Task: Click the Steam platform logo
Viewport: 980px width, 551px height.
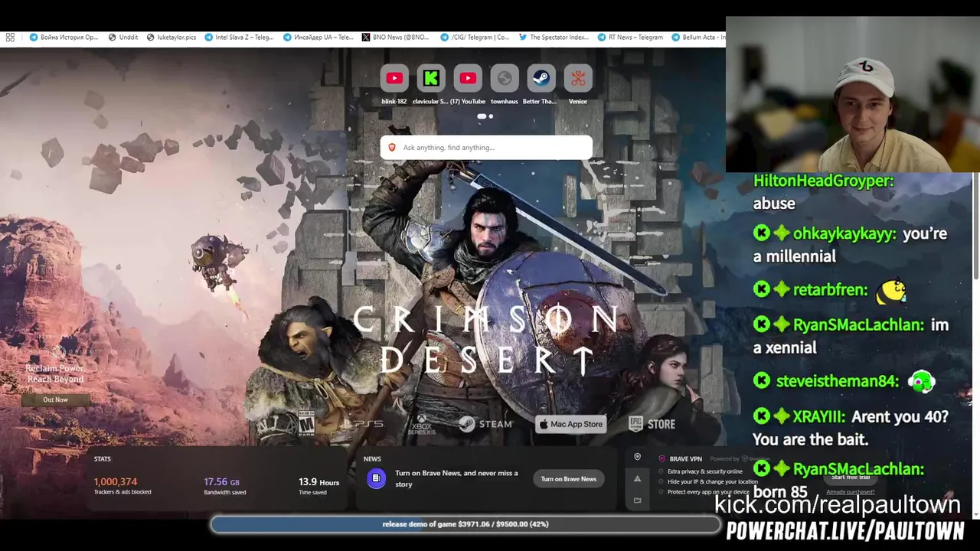Action: (485, 424)
